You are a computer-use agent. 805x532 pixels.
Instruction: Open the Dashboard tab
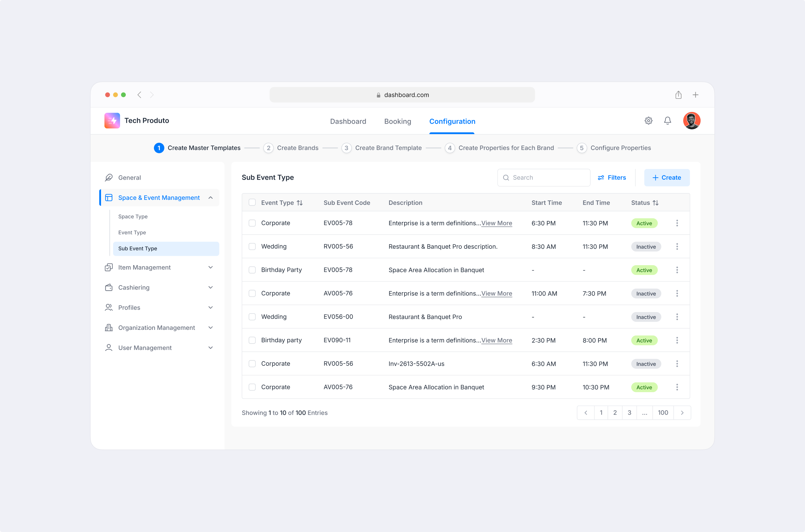click(348, 121)
